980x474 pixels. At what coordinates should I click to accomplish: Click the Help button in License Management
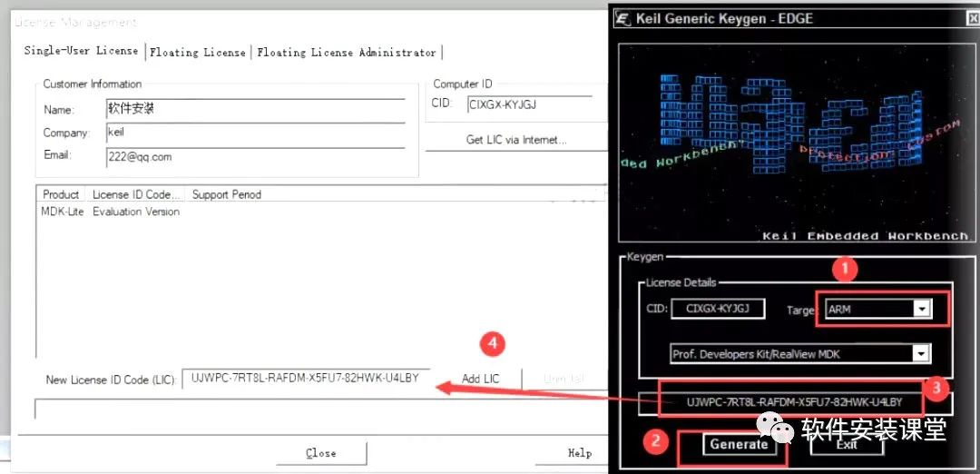click(579, 453)
